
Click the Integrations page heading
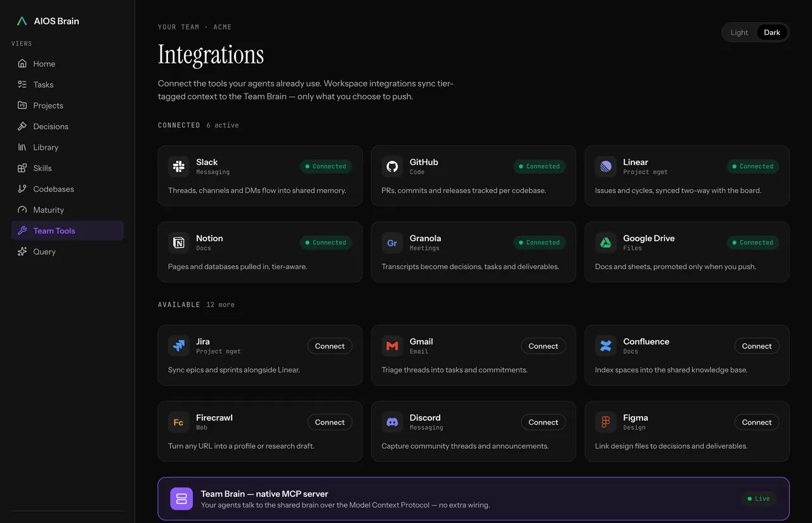tap(211, 55)
